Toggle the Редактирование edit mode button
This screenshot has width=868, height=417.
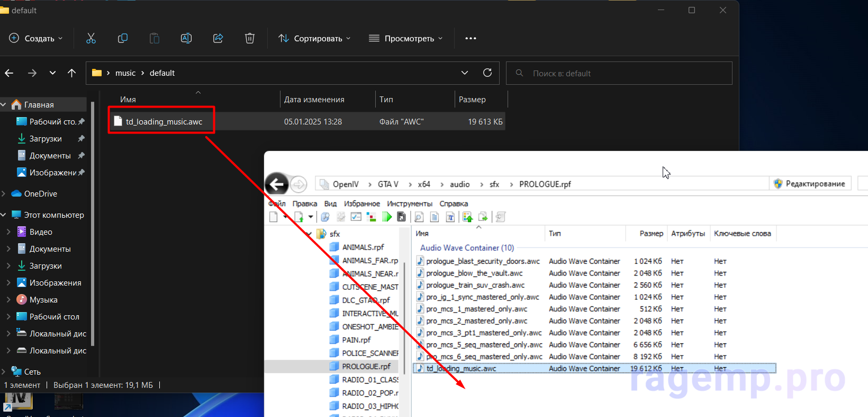[x=810, y=183]
